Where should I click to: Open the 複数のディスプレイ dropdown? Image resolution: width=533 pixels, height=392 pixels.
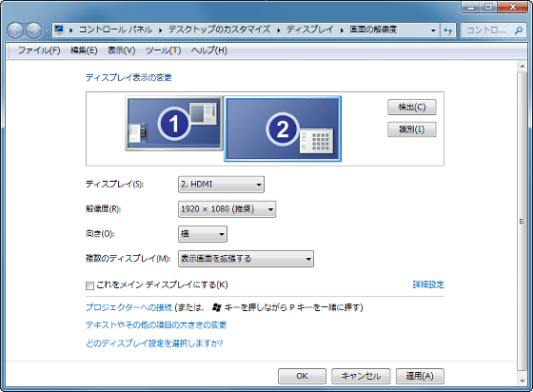point(246,259)
